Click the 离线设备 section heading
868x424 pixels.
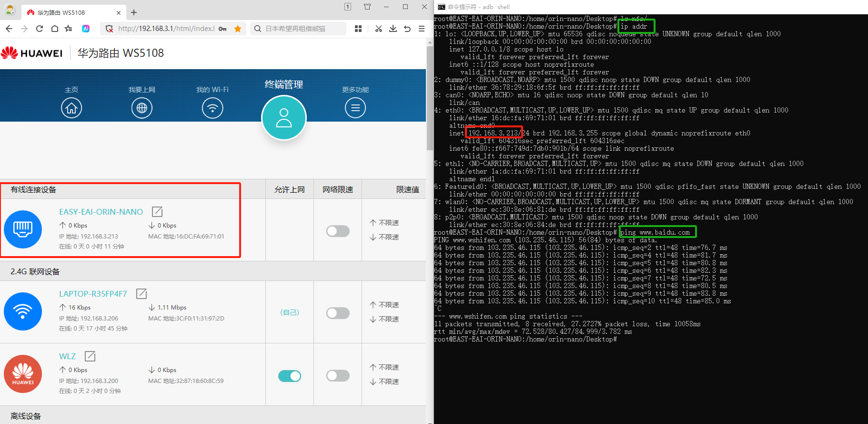point(26,416)
